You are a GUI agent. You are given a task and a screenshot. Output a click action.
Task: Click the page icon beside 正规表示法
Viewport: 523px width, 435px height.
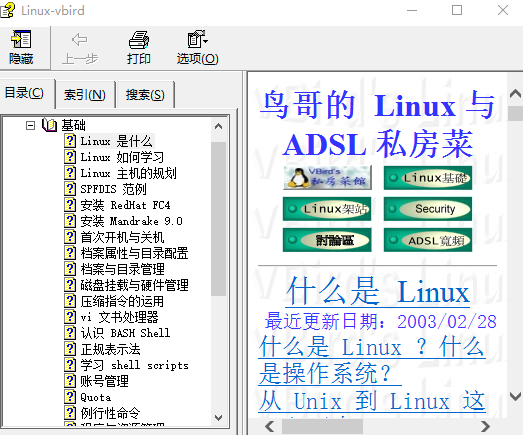pyautogui.click(x=70, y=349)
